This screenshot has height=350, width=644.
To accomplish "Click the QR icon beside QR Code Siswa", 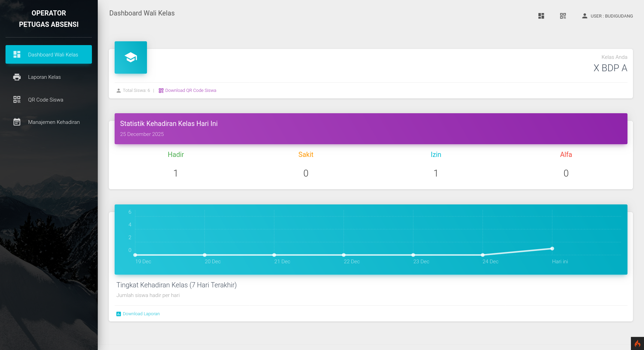I will tap(17, 99).
